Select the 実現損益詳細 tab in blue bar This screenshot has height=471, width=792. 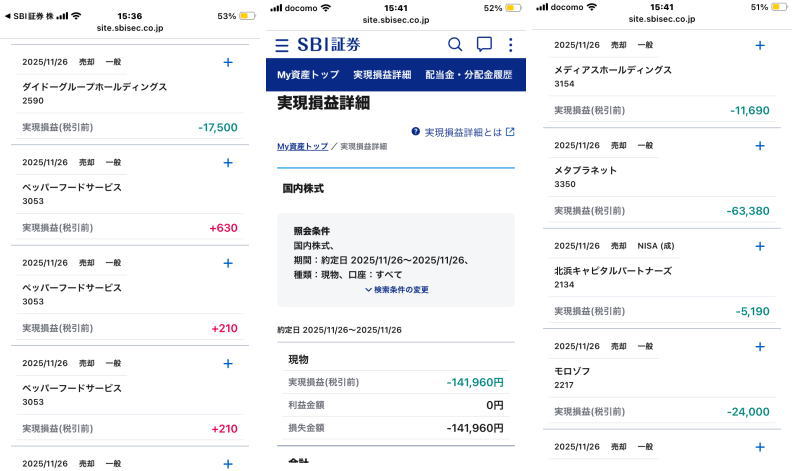(x=382, y=75)
